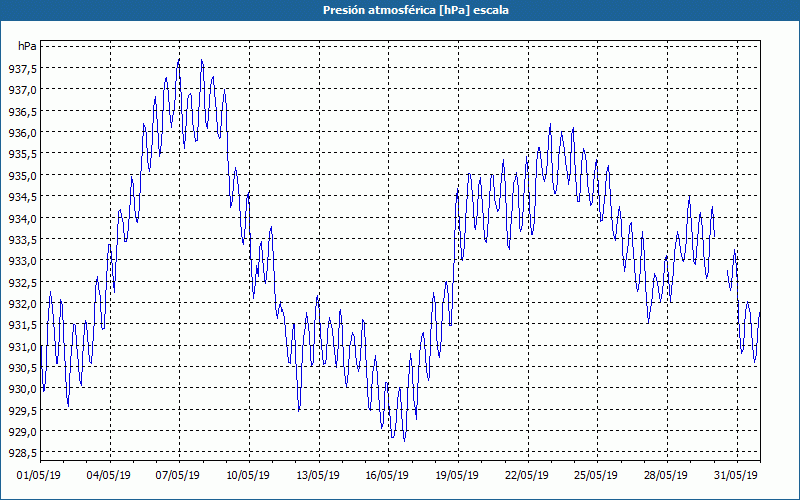Select the 928,5 y-axis value
Viewport: 800px width, 500px height.
[22, 453]
